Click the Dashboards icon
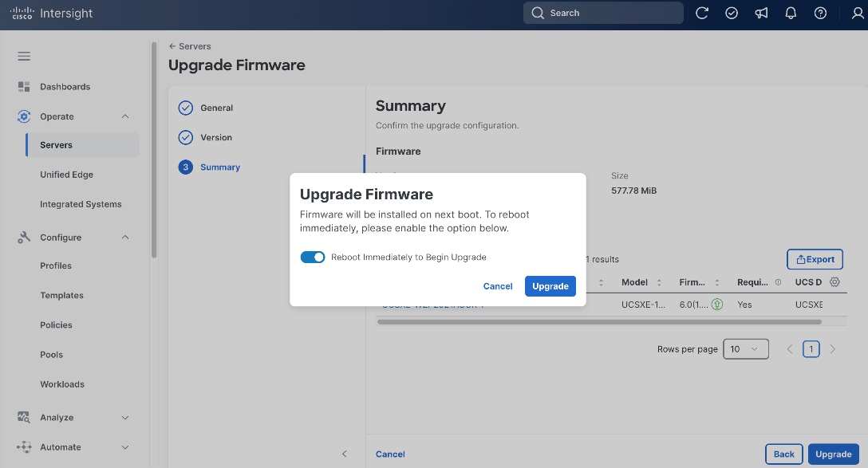This screenshot has width=868, height=468. point(24,87)
